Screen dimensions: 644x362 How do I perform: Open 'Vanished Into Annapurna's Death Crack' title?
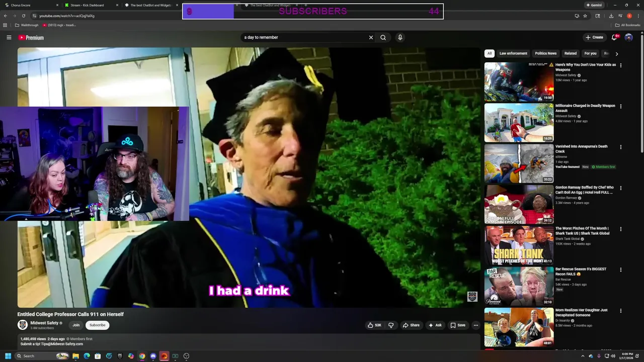click(581, 149)
